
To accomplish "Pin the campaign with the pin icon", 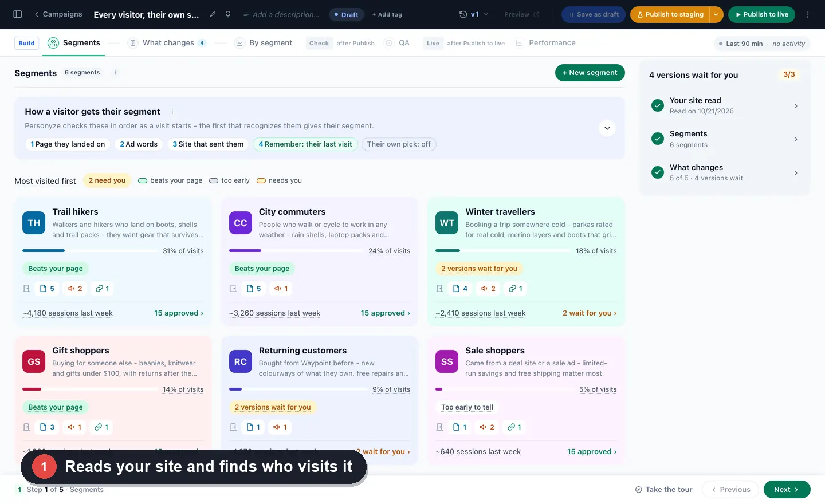I will tap(228, 14).
